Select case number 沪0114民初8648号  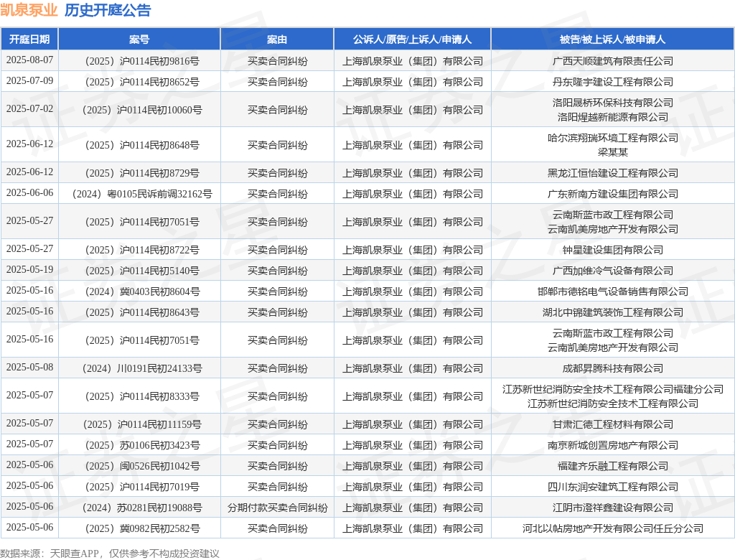tap(140, 145)
